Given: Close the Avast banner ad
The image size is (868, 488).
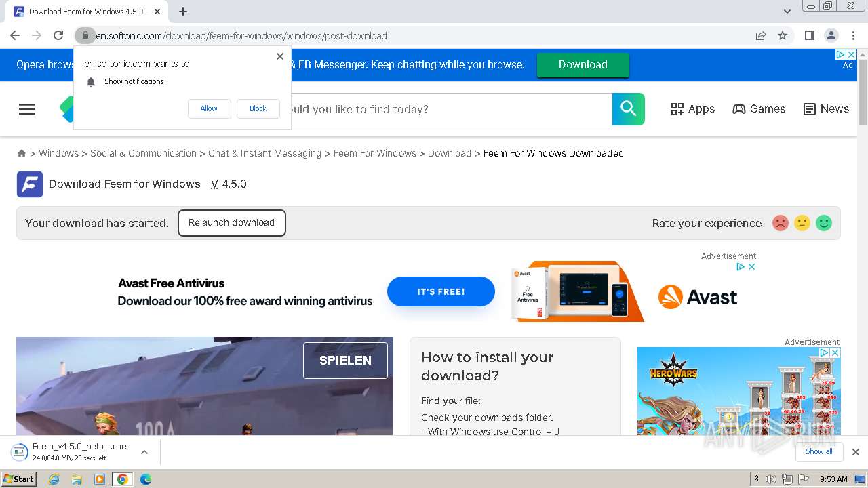Looking at the screenshot, I should click(751, 267).
